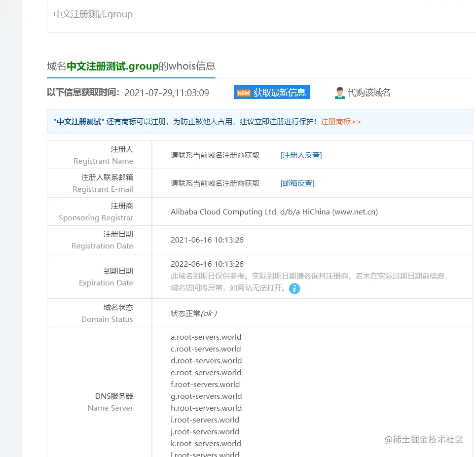Click the Name Server label

[x=110, y=408]
